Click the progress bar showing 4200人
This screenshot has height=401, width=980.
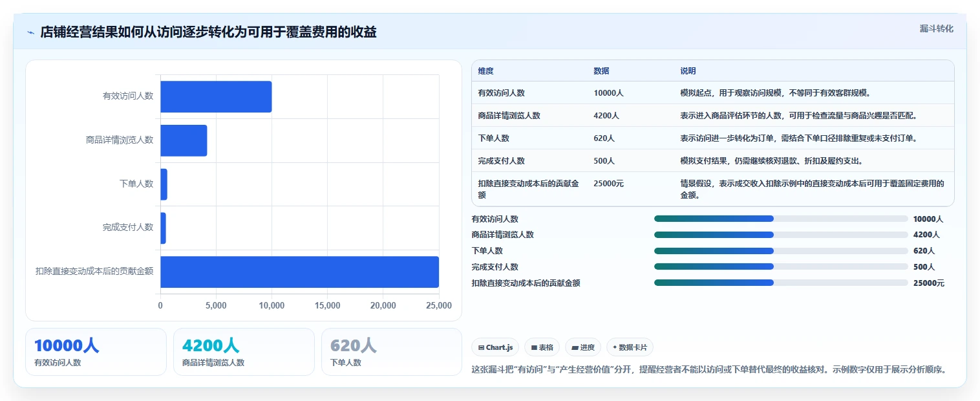point(781,235)
